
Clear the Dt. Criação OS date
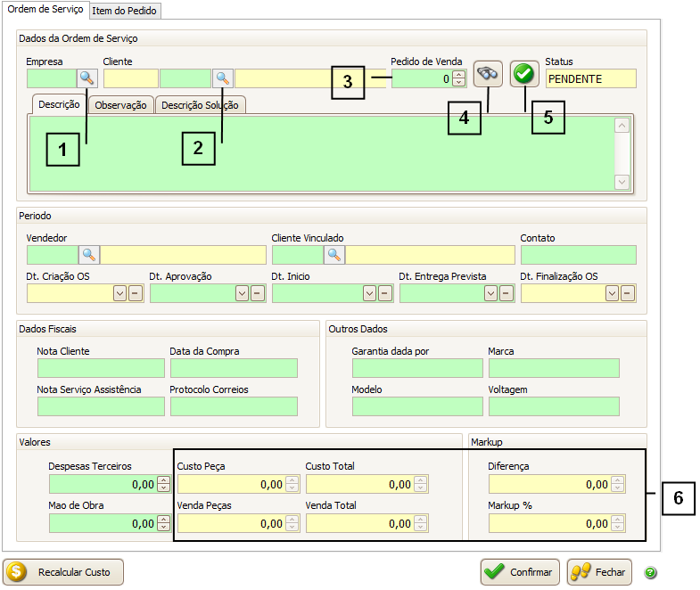click(x=136, y=293)
